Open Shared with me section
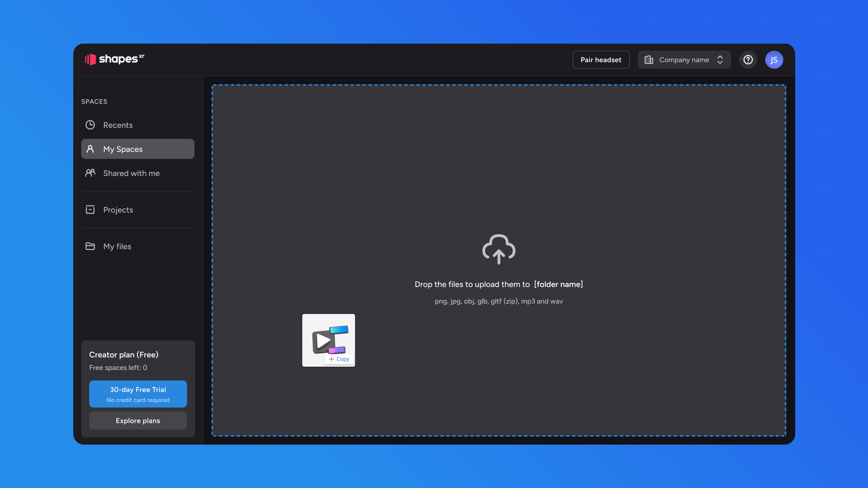The width and height of the screenshot is (868, 488). 137,173
